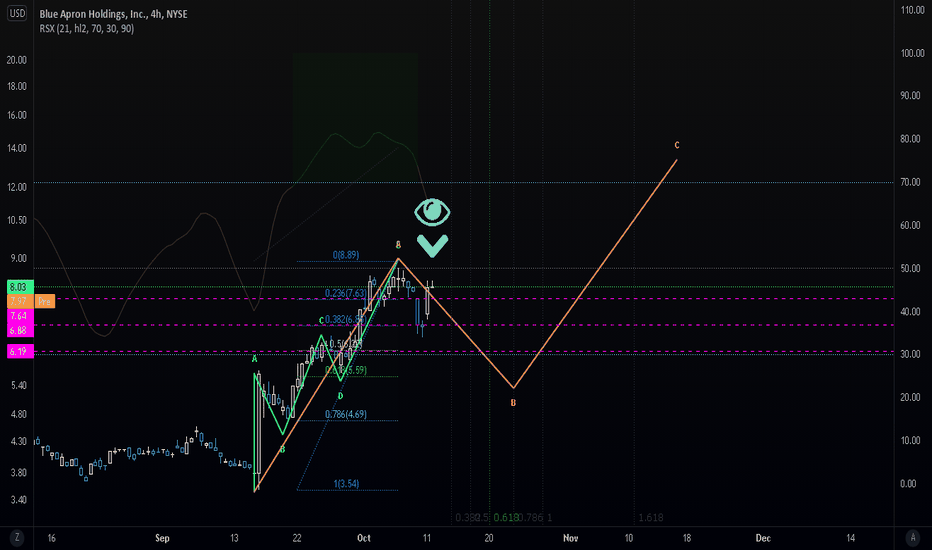Viewport: 932px width, 550px height.
Task: Click 10.50 on the left price scale
Action: (x=17, y=220)
